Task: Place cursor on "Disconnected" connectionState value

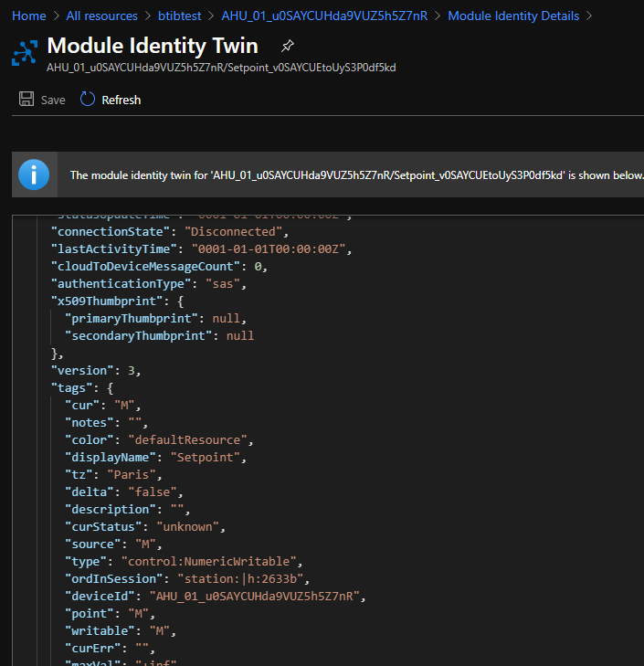Action: [x=230, y=232]
